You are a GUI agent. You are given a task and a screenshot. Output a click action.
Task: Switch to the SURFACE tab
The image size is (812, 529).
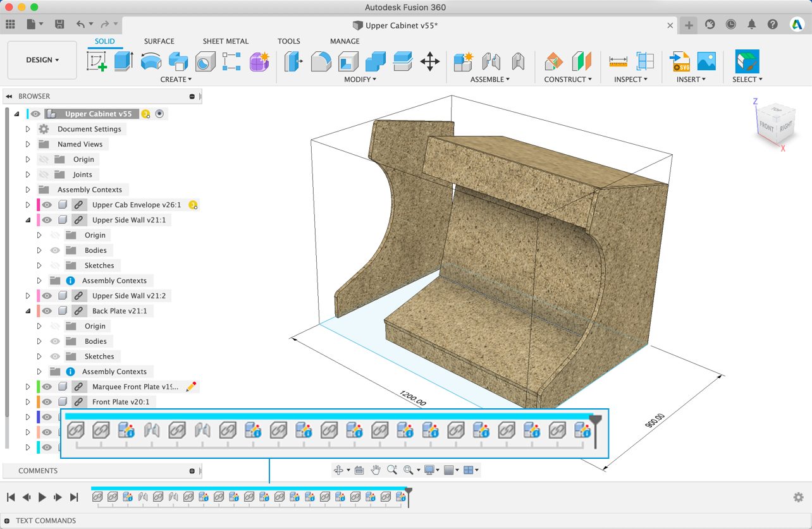[x=159, y=41]
